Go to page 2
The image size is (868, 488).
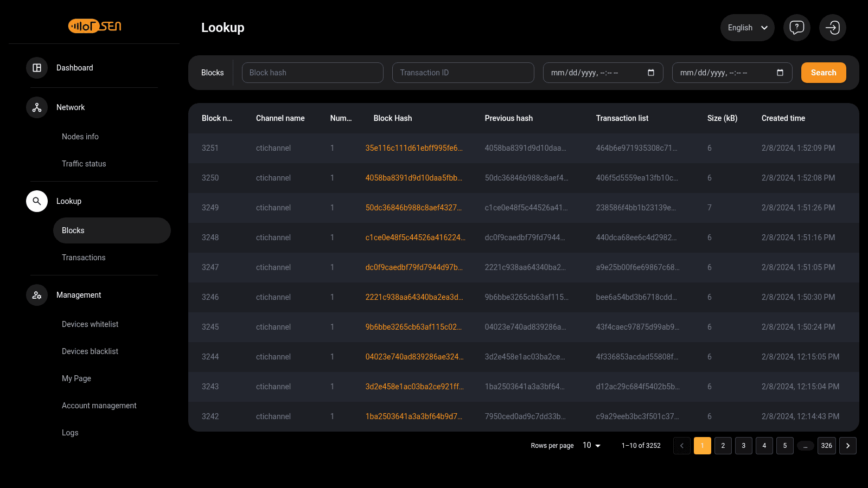(723, 446)
